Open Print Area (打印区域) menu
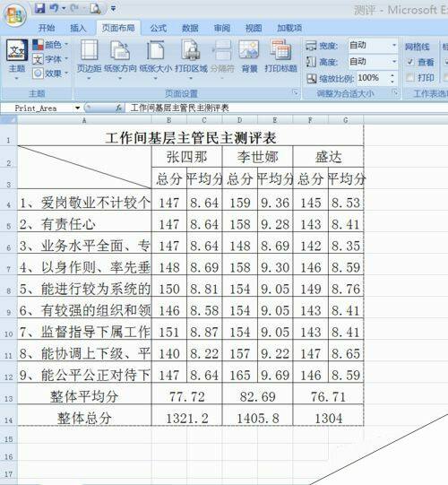This screenshot has width=448, height=485. click(x=191, y=59)
